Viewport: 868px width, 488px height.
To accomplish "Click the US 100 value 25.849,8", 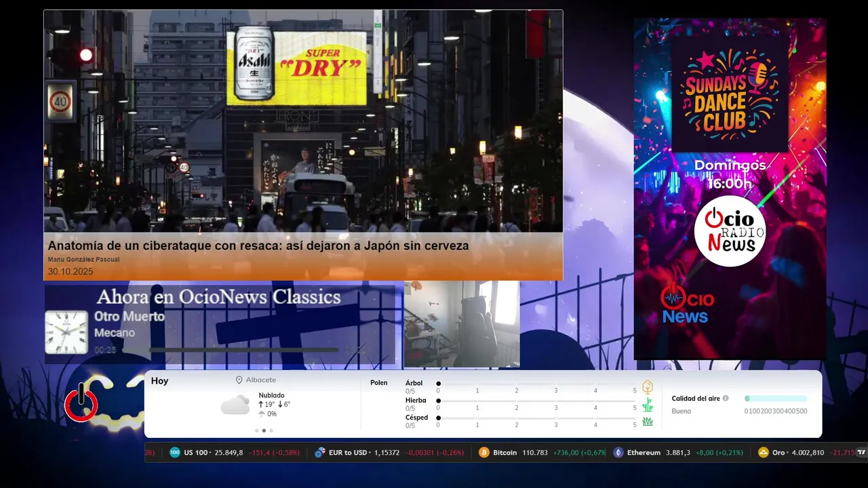I will (x=229, y=452).
